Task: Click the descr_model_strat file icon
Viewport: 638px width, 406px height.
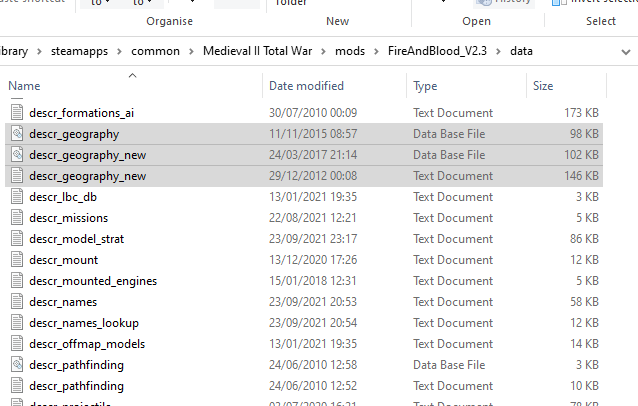Action: click(x=17, y=239)
